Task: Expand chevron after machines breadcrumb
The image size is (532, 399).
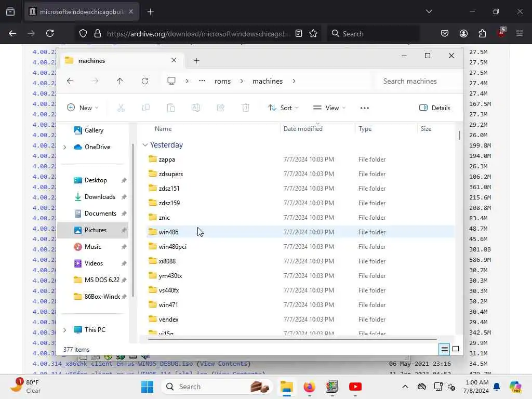Action: (294, 81)
